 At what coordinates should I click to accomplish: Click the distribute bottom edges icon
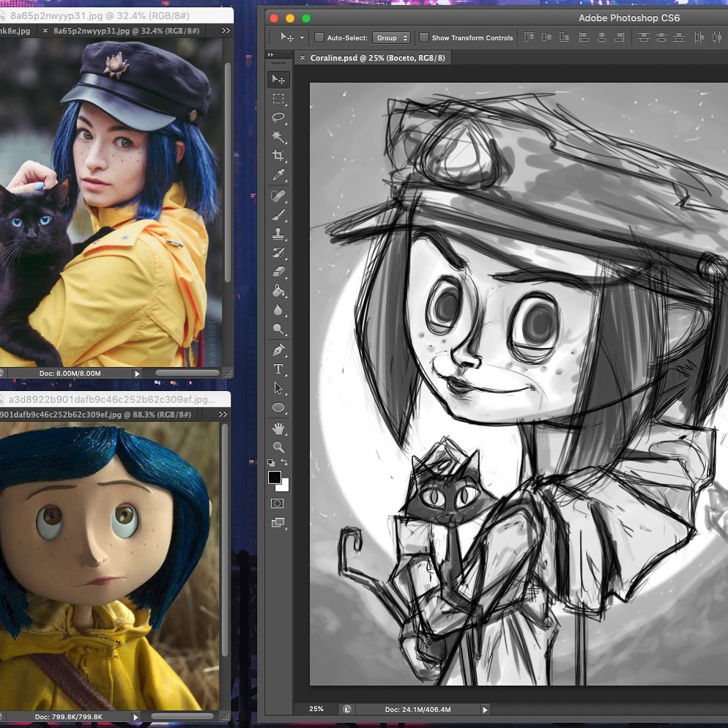coord(679,37)
